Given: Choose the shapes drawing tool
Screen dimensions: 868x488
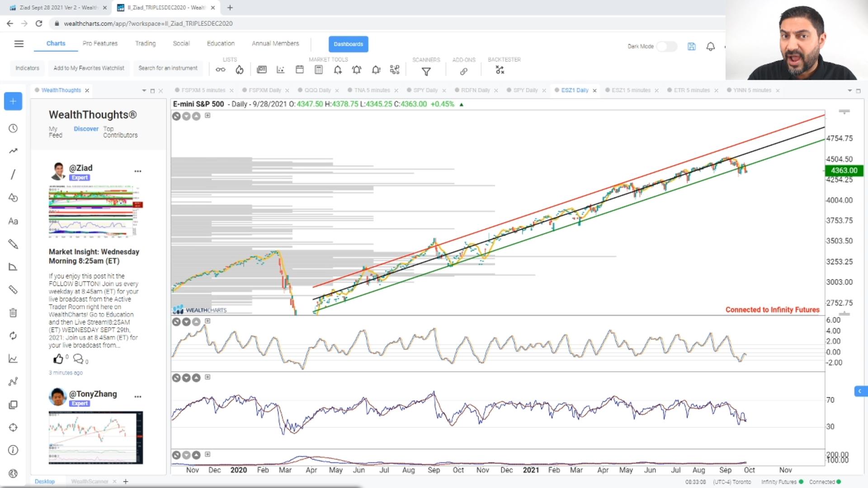Looking at the screenshot, I should point(13,197).
